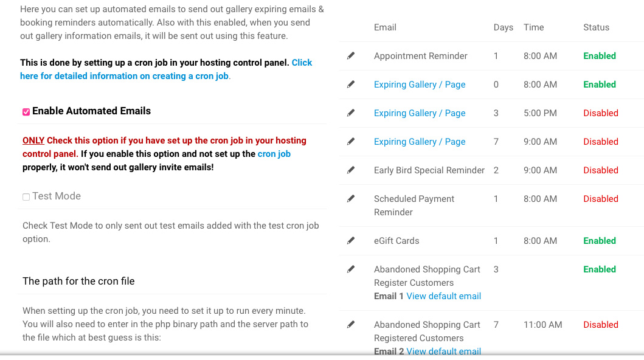Click pencil icon for zero-day Expiring Gallery email
This screenshot has height=360, width=644.
[x=351, y=85]
